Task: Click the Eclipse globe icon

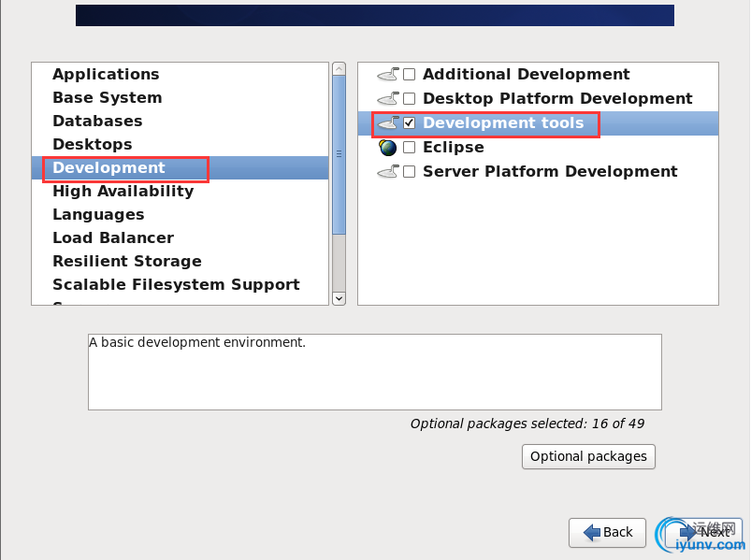Action: (388, 148)
